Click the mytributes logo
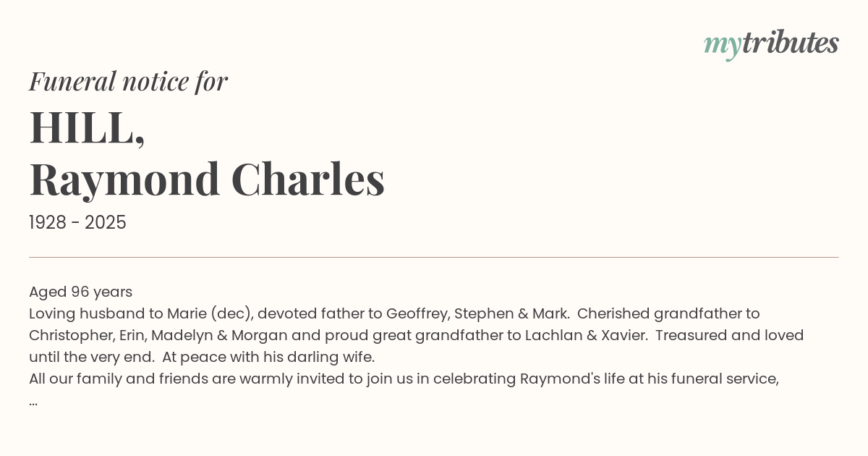The image size is (868, 456). pos(771,45)
